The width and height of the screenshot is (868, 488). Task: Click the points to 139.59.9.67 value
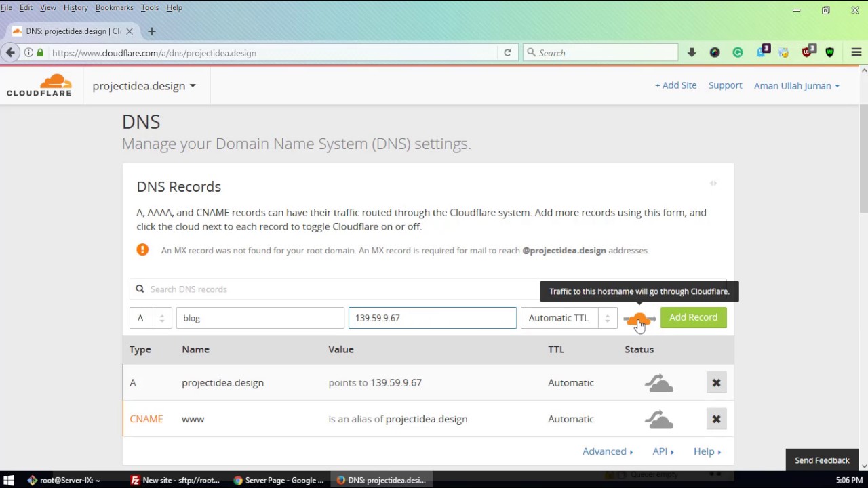(375, 383)
